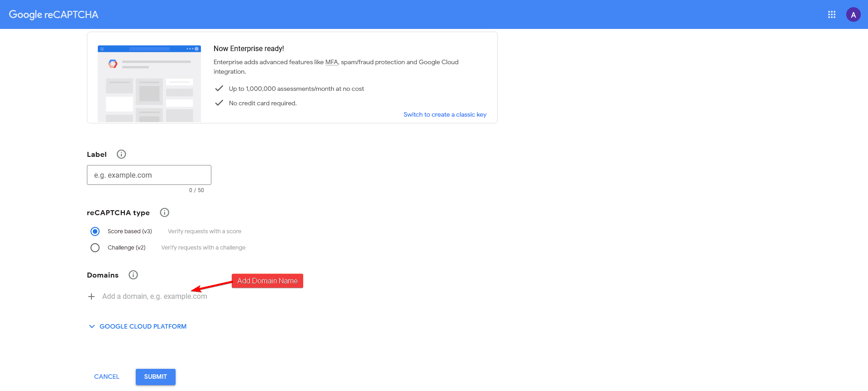Click the plus icon to add a domain
This screenshot has width=868, height=391.
[91, 296]
